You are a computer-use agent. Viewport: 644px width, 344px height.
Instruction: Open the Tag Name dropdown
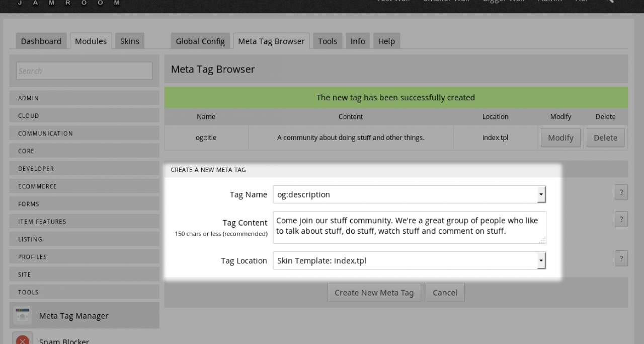tap(409, 194)
